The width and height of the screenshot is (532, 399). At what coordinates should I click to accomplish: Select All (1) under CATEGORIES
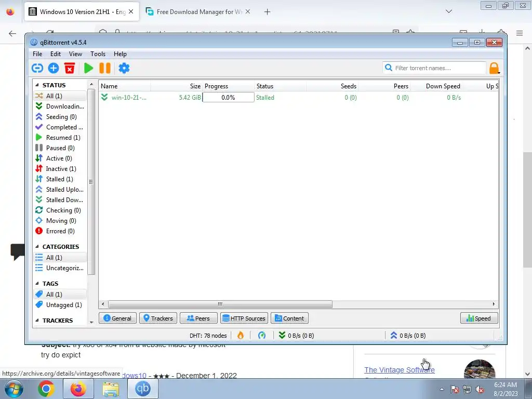60,258
